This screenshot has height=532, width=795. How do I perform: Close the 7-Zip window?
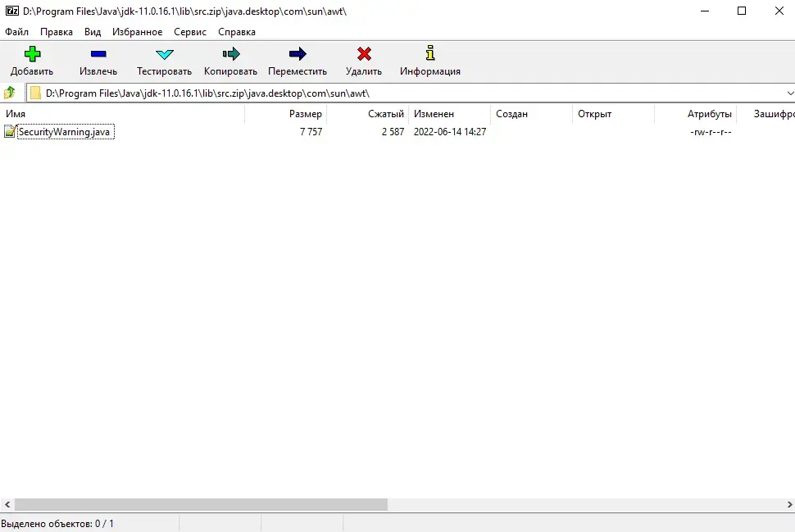779,11
